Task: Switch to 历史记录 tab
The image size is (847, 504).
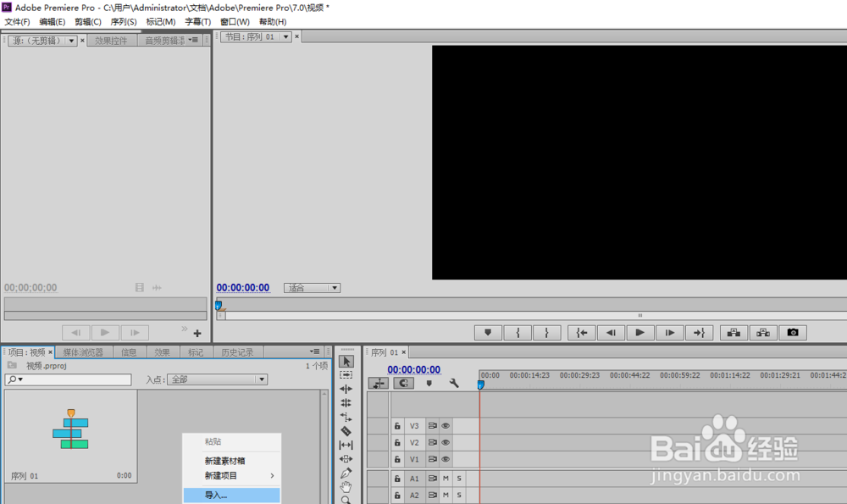Action: 237,352
